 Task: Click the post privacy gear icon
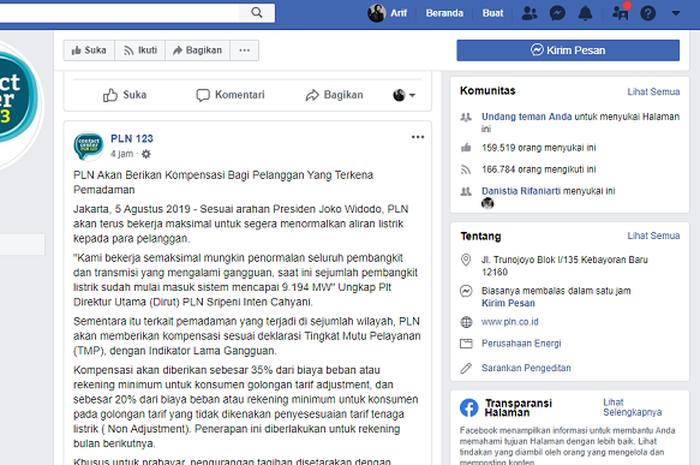point(146,154)
